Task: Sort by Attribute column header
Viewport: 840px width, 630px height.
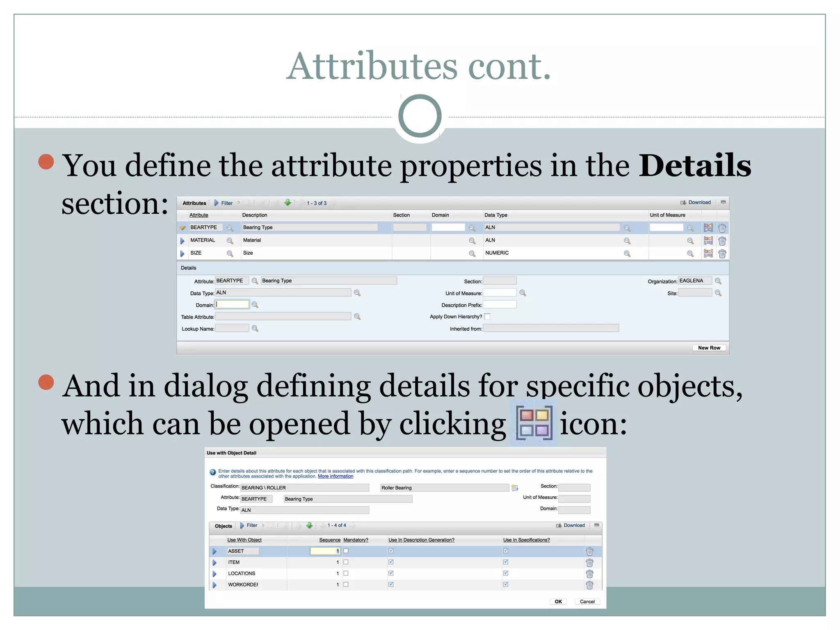Action: [199, 215]
